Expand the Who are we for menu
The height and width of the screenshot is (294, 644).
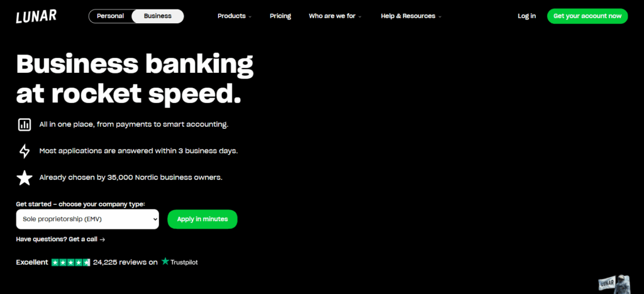point(335,16)
